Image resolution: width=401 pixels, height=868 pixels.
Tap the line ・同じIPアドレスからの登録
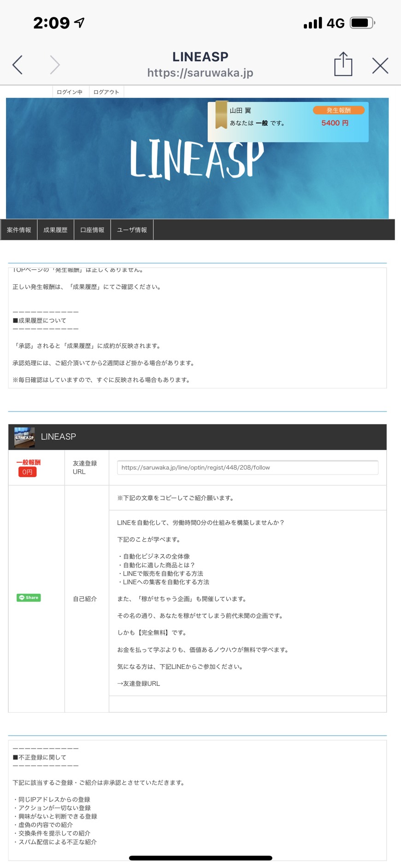[51, 799]
